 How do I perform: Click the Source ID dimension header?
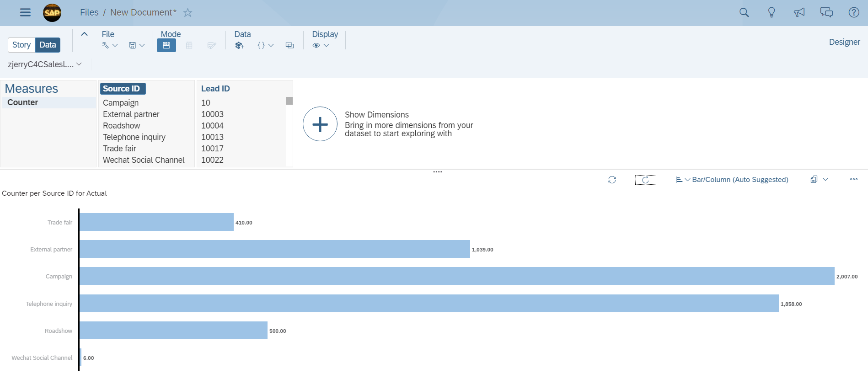click(123, 89)
